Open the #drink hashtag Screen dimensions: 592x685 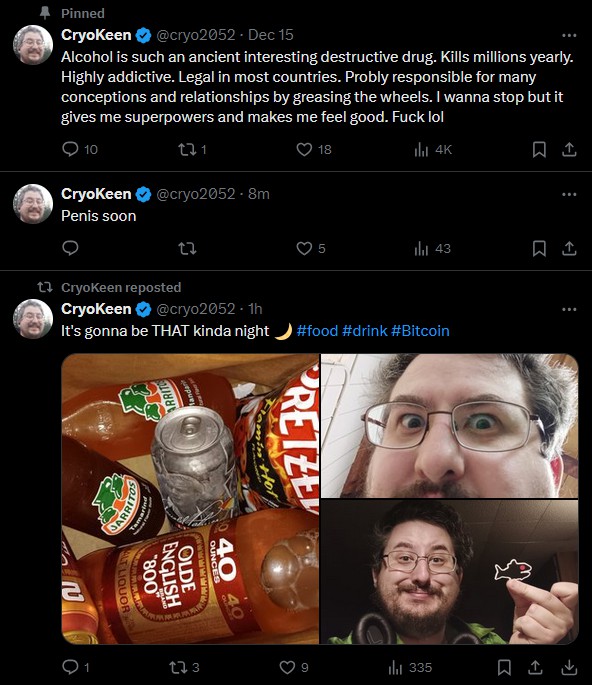click(x=364, y=331)
